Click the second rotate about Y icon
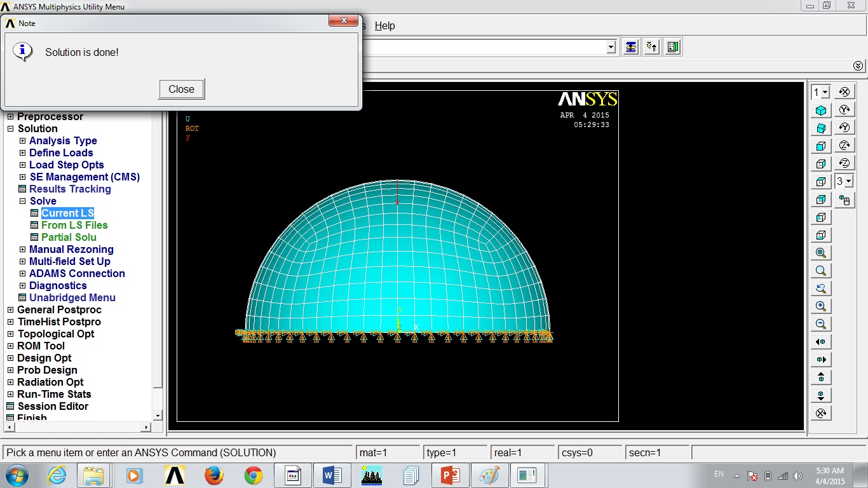Image resolution: width=868 pixels, height=488 pixels. (844, 128)
